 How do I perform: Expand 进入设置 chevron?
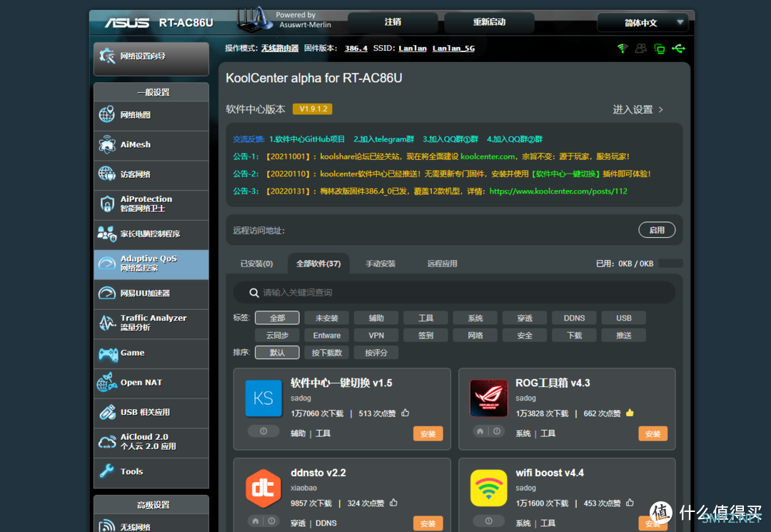tap(661, 110)
